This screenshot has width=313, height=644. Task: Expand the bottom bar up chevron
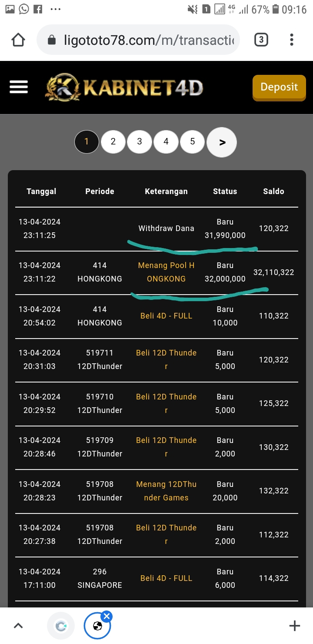18,626
